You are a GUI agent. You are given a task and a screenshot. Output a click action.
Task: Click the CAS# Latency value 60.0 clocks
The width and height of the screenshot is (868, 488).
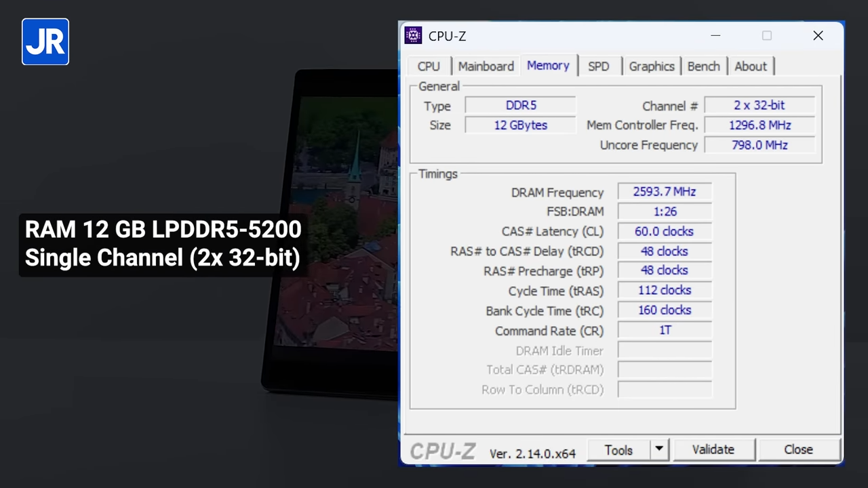(665, 231)
